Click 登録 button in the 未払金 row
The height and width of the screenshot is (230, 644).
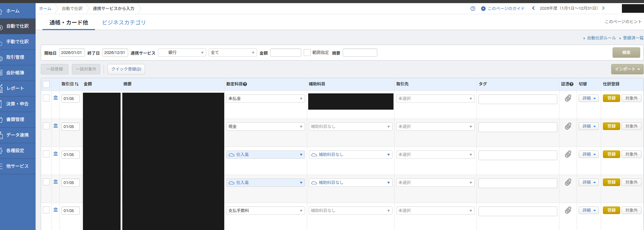(612, 98)
